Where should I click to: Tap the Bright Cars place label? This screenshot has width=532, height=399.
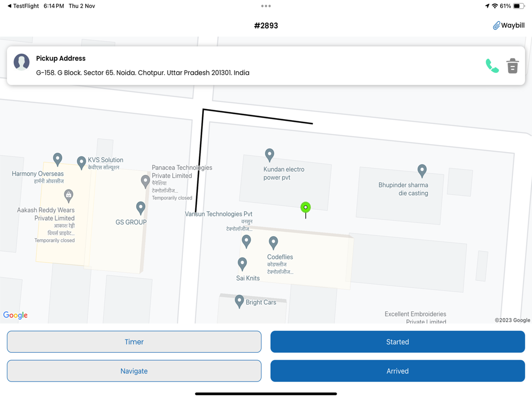[261, 302]
